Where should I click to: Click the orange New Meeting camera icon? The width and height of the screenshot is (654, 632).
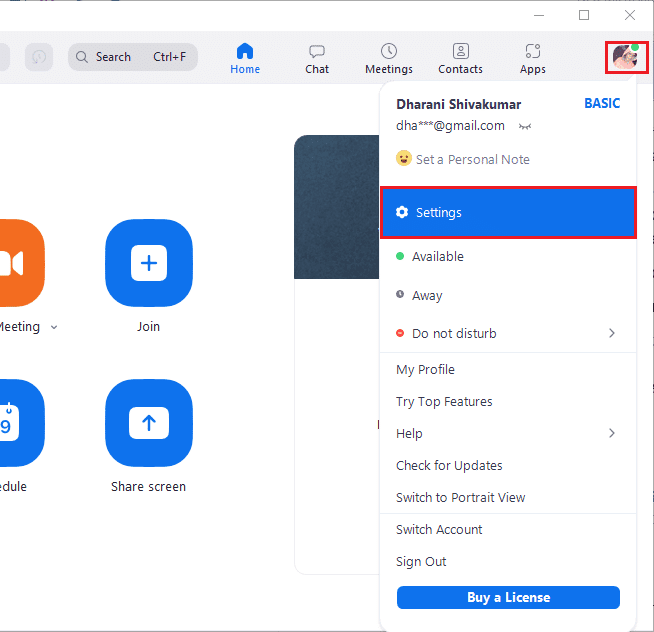(x=21, y=263)
